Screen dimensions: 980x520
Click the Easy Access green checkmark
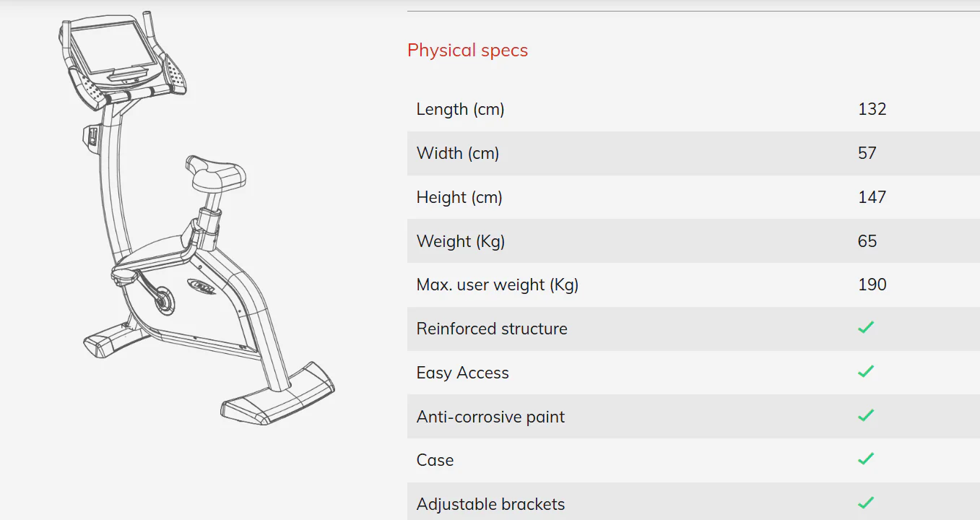tap(866, 372)
